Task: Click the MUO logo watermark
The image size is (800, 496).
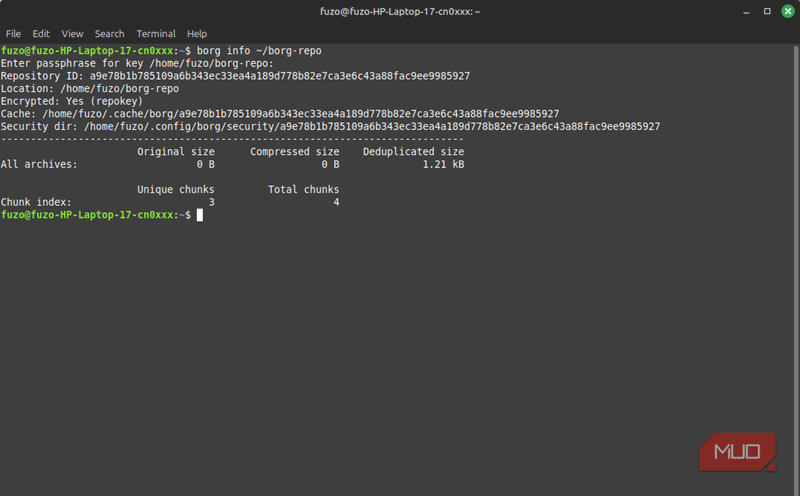Action: pos(737,452)
